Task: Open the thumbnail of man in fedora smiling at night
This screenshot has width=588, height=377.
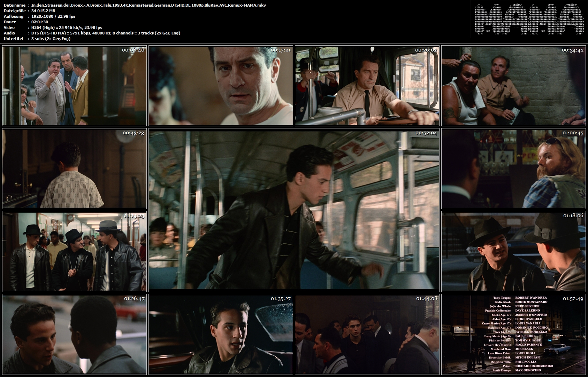Action: pyautogui.click(x=514, y=251)
